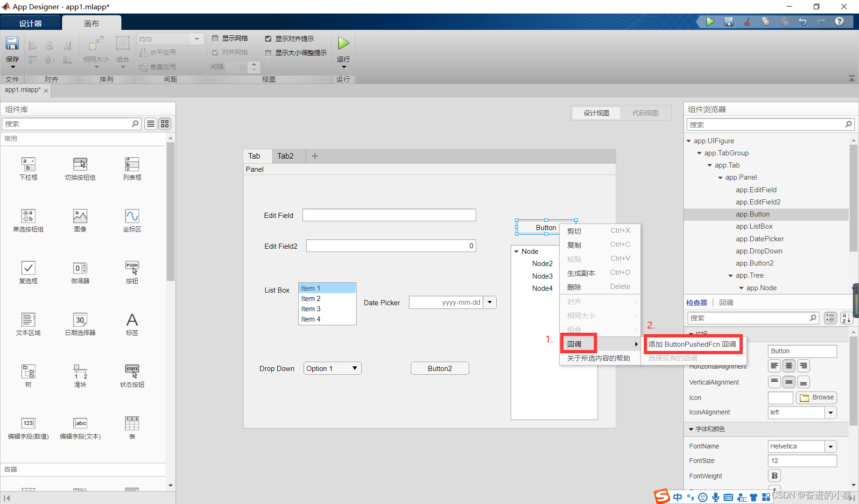Screen dimensions: 859x504
Task: Click the Browse button for Icon
Action: 817,398
